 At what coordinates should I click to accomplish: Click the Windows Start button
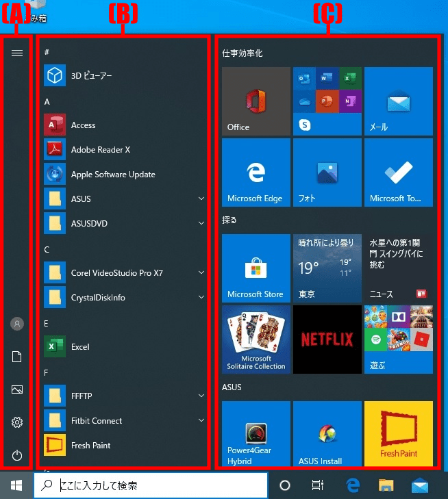(x=16, y=485)
